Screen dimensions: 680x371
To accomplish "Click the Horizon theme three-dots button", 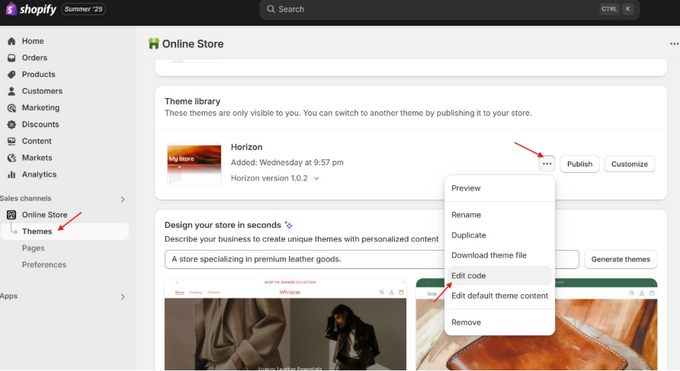I will click(547, 164).
